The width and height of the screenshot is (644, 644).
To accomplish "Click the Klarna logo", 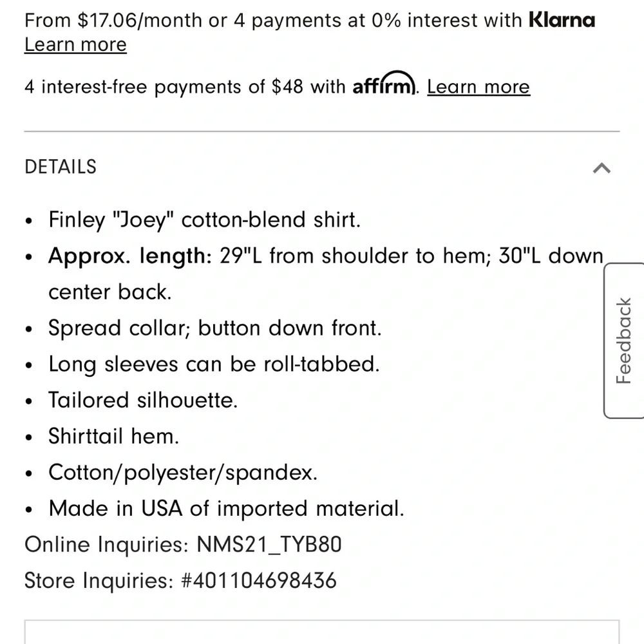I will 562,20.
